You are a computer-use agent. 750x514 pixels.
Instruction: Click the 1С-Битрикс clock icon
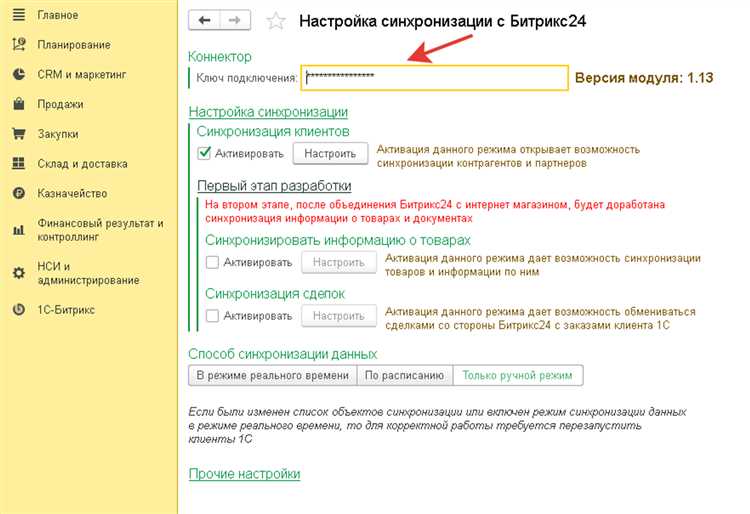pos(19,309)
